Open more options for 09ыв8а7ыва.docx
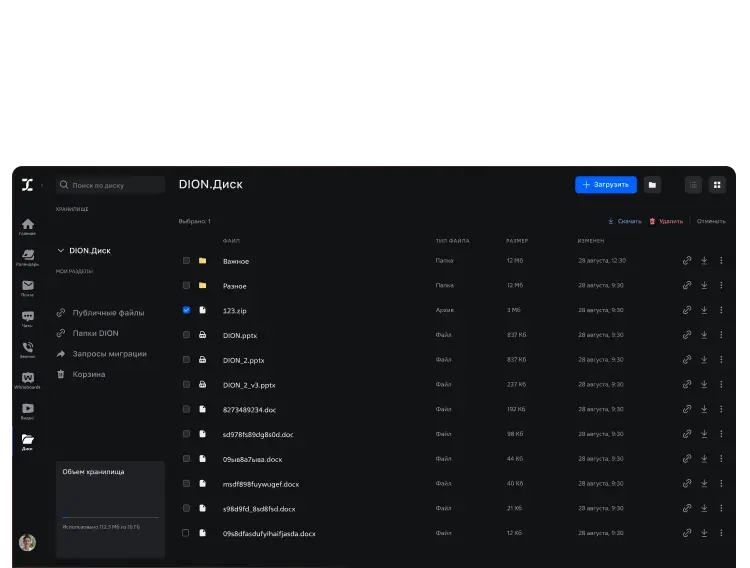 click(x=721, y=458)
